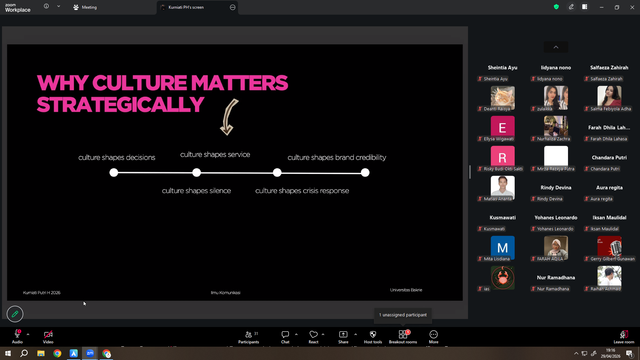Show hidden system tray icons
Screen dimensions: 640x360
point(576,353)
